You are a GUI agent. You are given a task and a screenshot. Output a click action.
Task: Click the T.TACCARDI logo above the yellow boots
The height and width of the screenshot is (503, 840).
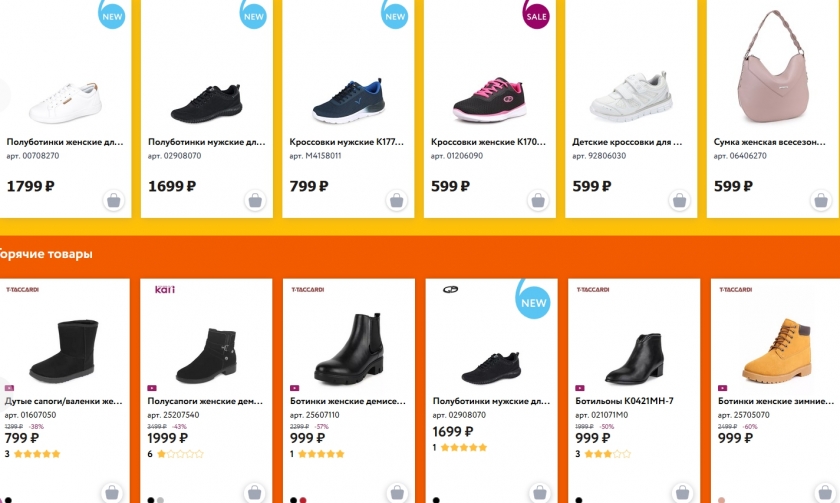point(733,290)
